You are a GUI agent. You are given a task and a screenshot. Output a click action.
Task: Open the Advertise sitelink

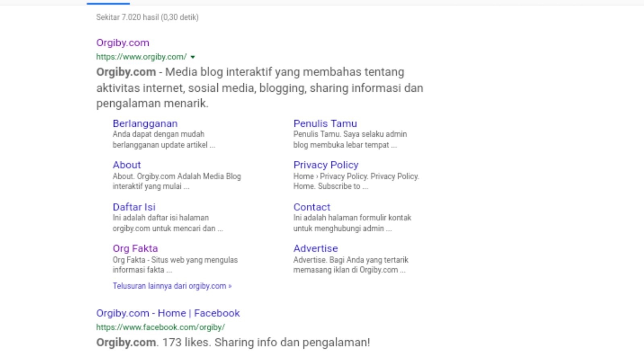pyautogui.click(x=316, y=249)
